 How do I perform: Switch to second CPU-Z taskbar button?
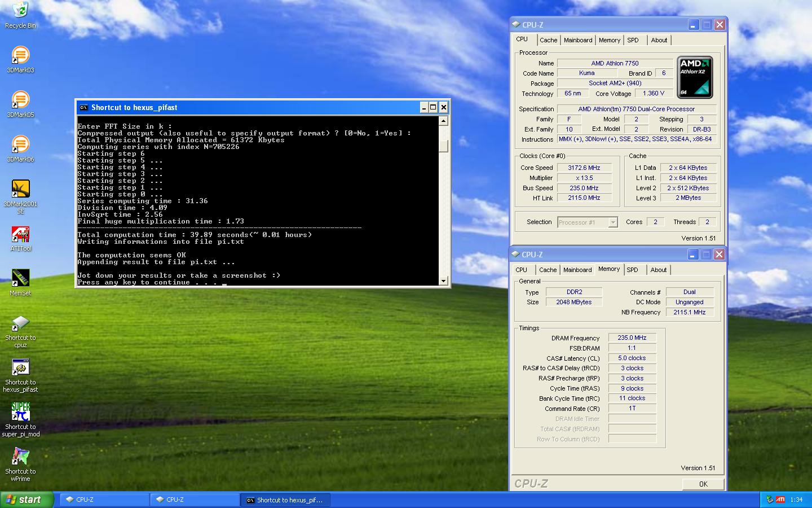(195, 500)
